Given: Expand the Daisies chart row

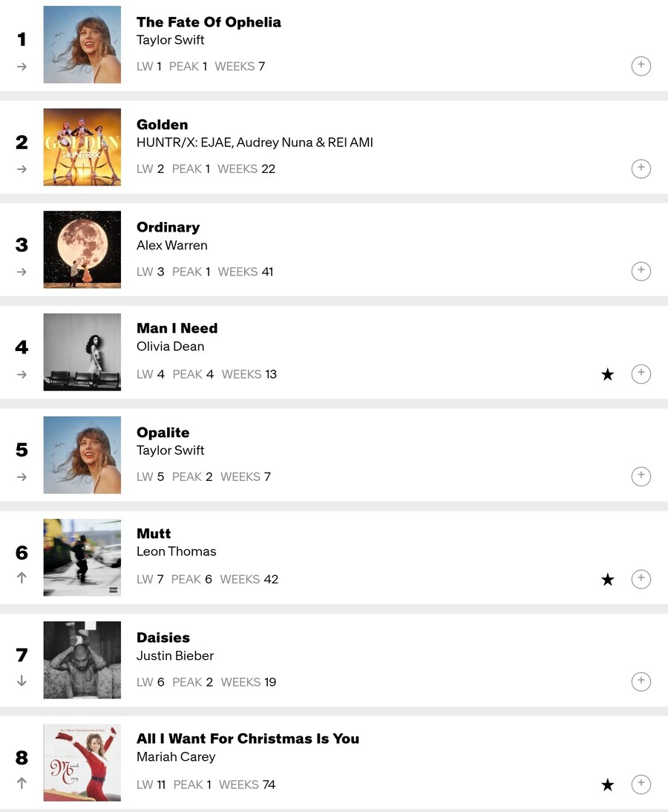Looking at the screenshot, I should click(641, 681).
